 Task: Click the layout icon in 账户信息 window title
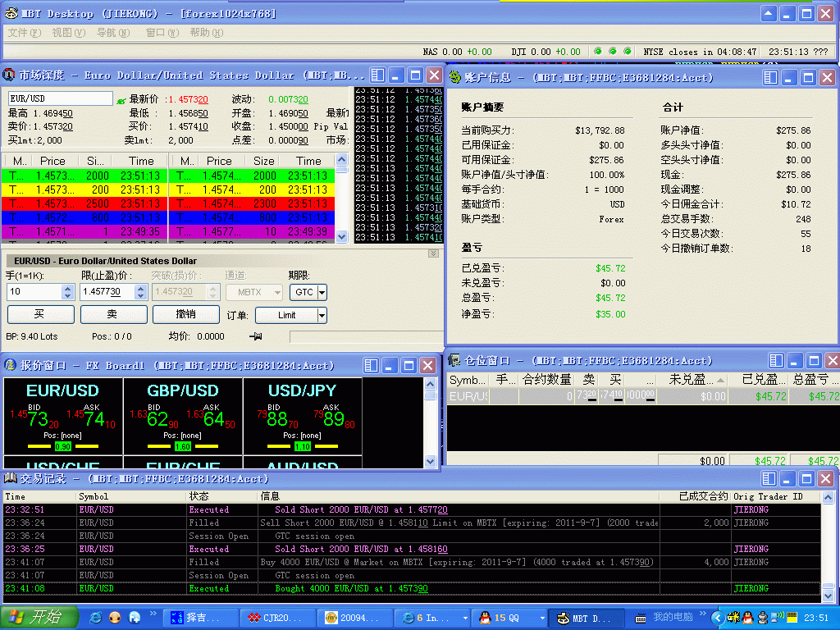pos(770,78)
